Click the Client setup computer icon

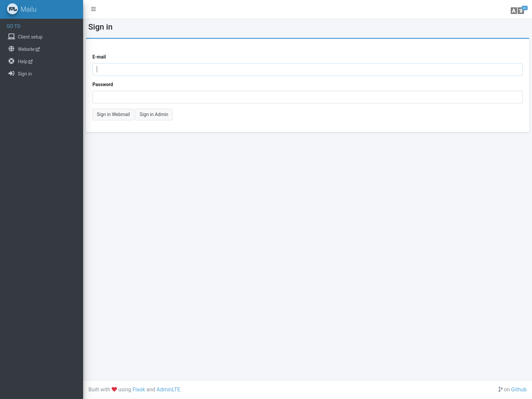(11, 36)
